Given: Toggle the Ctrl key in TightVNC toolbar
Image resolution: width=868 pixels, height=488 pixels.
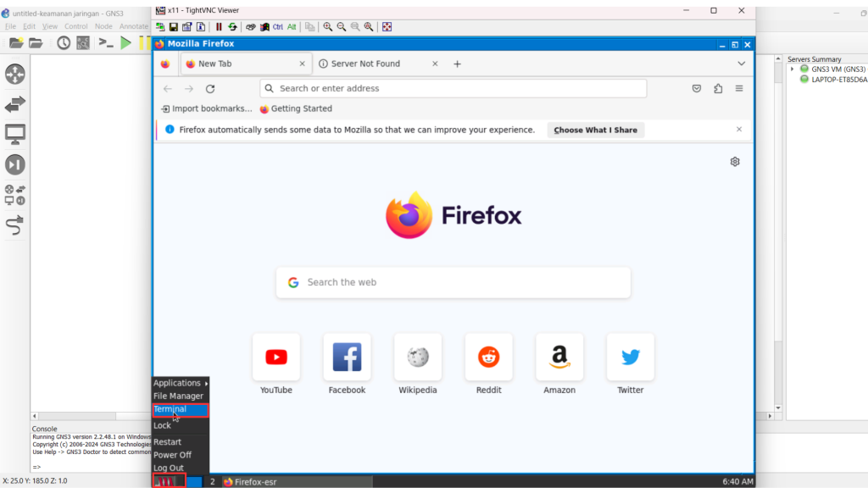Looking at the screenshot, I should 278,27.
